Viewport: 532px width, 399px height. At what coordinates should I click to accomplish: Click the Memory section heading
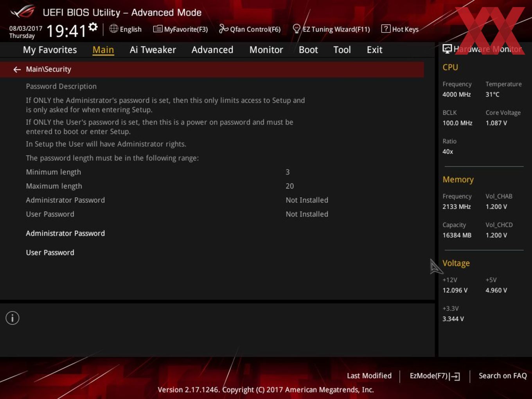coord(458,180)
